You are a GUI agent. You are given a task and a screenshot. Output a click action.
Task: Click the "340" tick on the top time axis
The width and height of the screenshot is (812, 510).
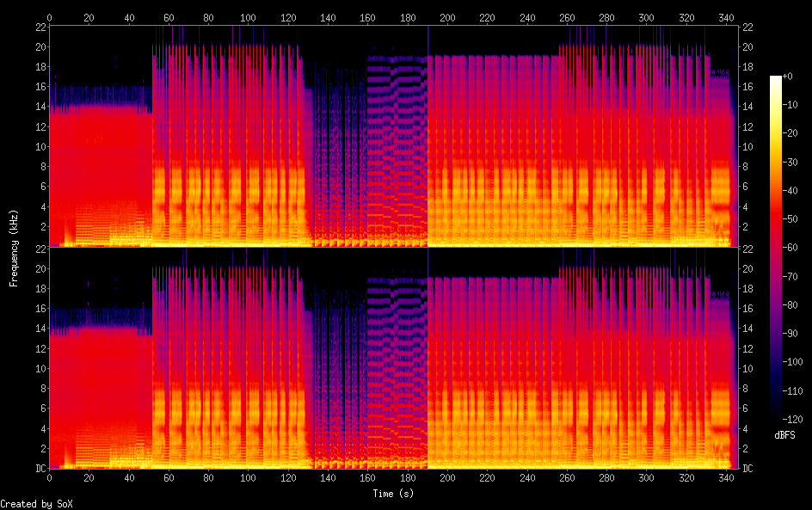[726, 17]
